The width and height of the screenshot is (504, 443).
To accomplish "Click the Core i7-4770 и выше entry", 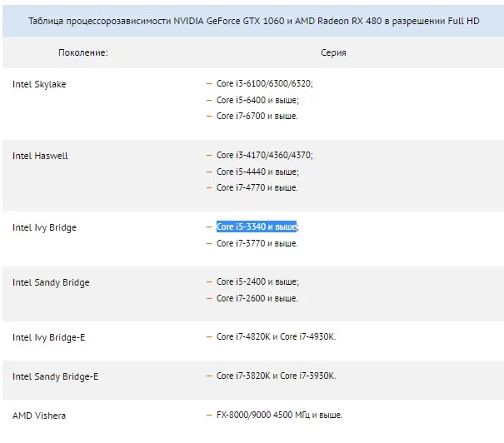I will click(257, 187).
